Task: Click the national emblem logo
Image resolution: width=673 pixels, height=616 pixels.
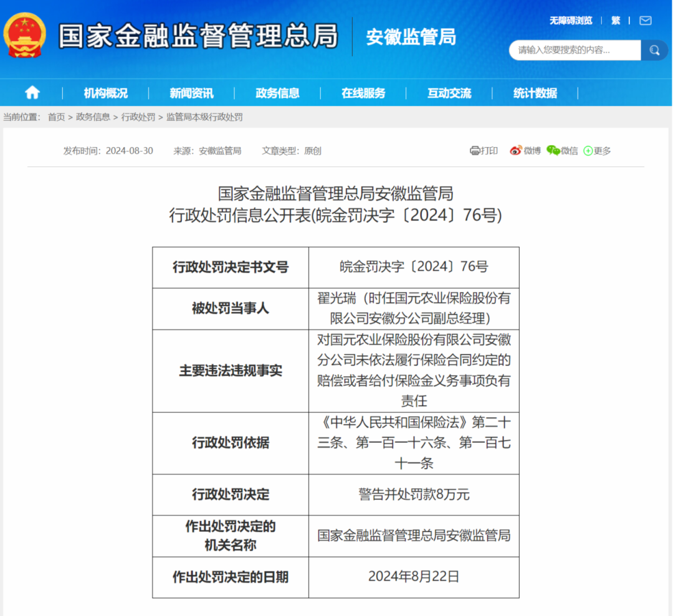Action: [24, 35]
